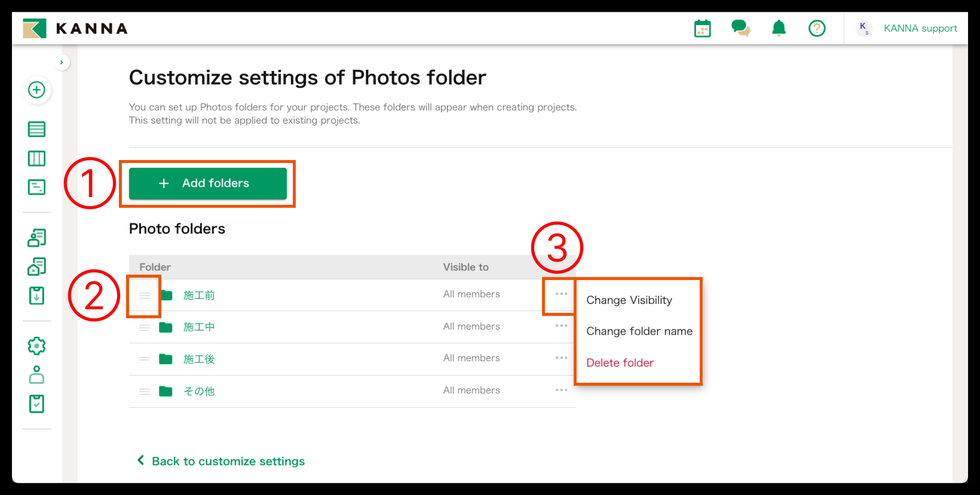Click the Add folders button
980x495 pixels.
point(208,183)
